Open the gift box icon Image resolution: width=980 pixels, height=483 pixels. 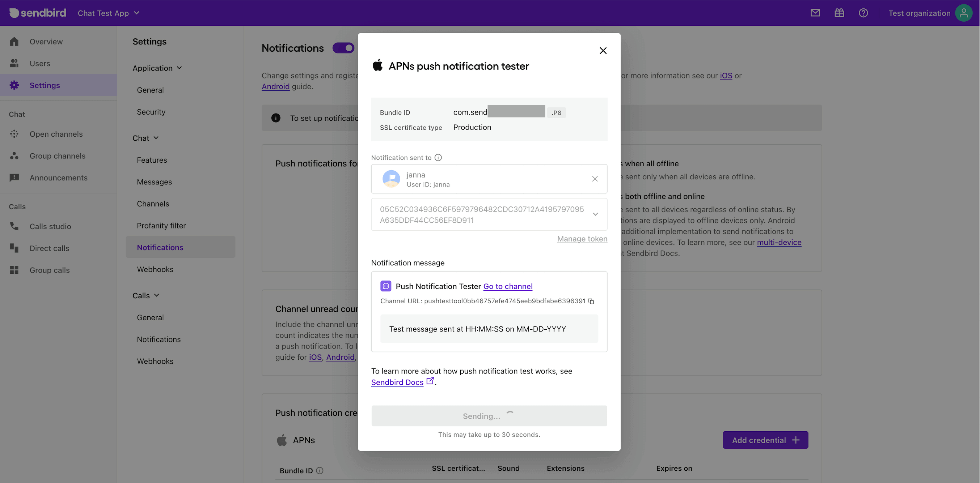[x=839, y=13]
